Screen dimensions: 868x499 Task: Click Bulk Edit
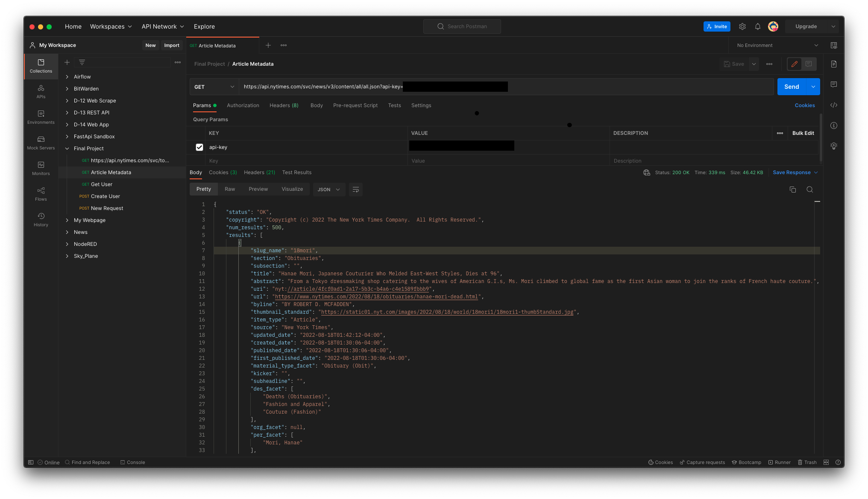(x=803, y=133)
